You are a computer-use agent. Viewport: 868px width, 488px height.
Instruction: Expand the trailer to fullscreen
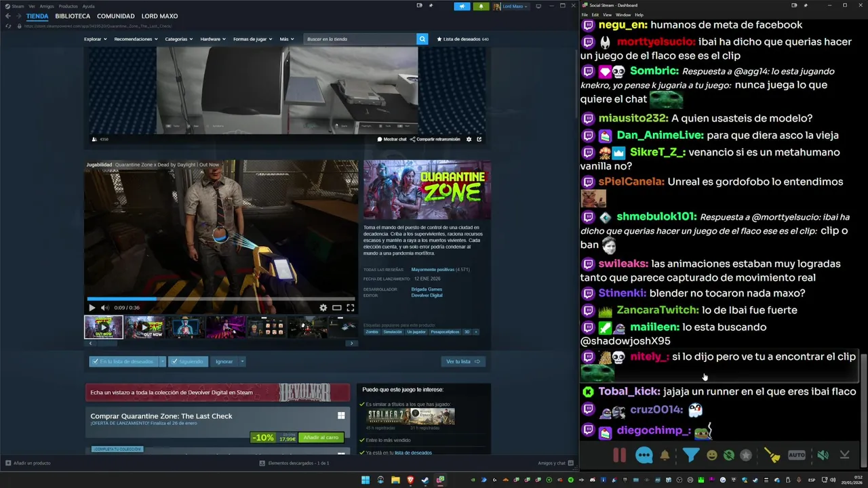pyautogui.click(x=351, y=308)
